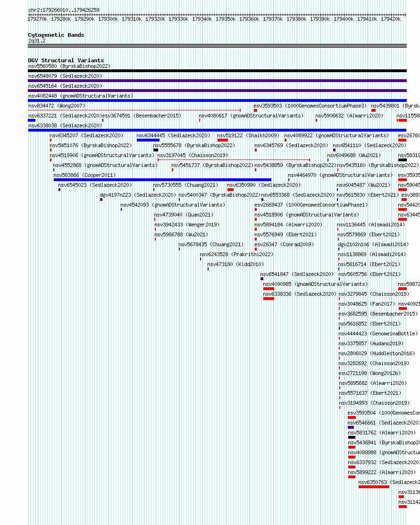Click the wide red bar under nsv6350763
420x525 pixels.
pos(374,487)
